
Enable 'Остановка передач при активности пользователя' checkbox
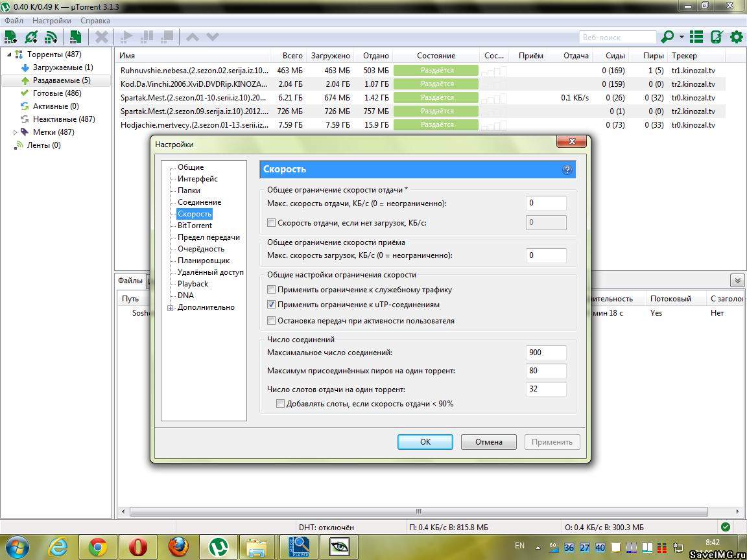[271, 320]
